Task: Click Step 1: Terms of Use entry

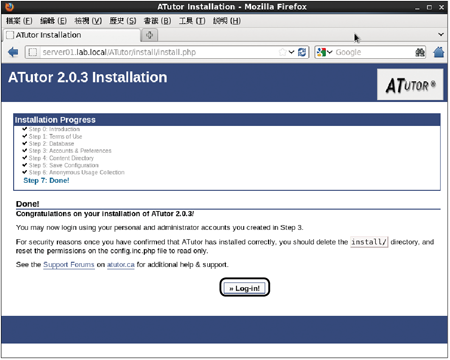Action: (x=55, y=136)
